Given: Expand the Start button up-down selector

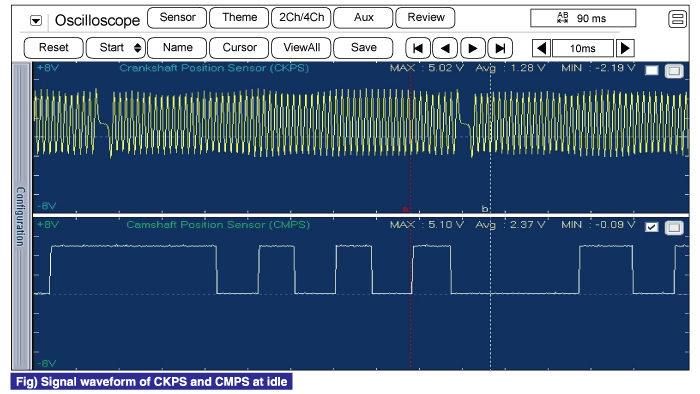Looking at the screenshot, I should tap(138, 48).
